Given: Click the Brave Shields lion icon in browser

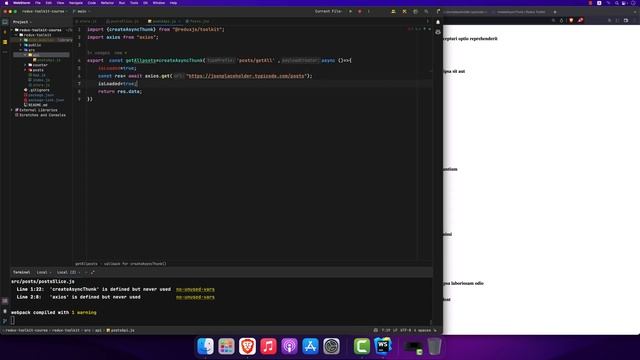Looking at the screenshot, I should pyautogui.click(x=571, y=20).
